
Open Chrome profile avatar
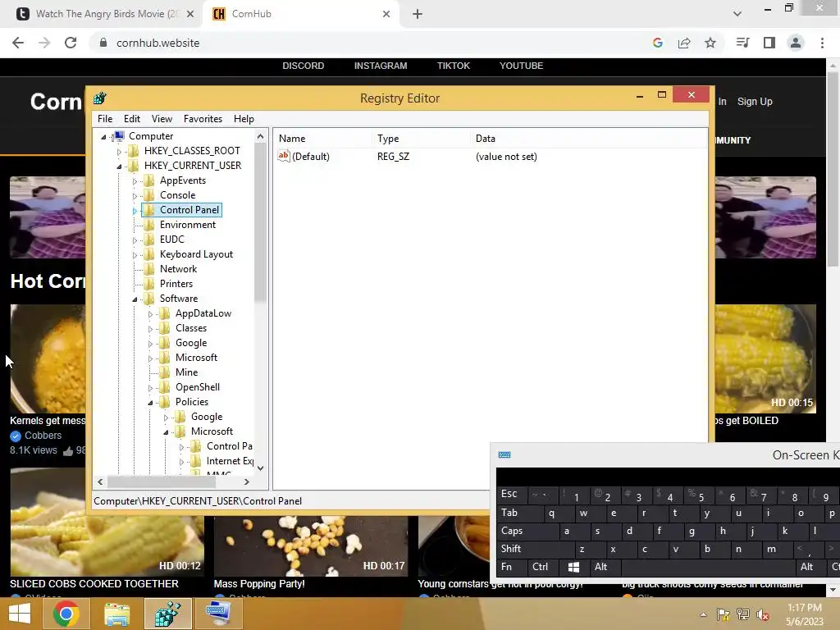click(x=796, y=43)
